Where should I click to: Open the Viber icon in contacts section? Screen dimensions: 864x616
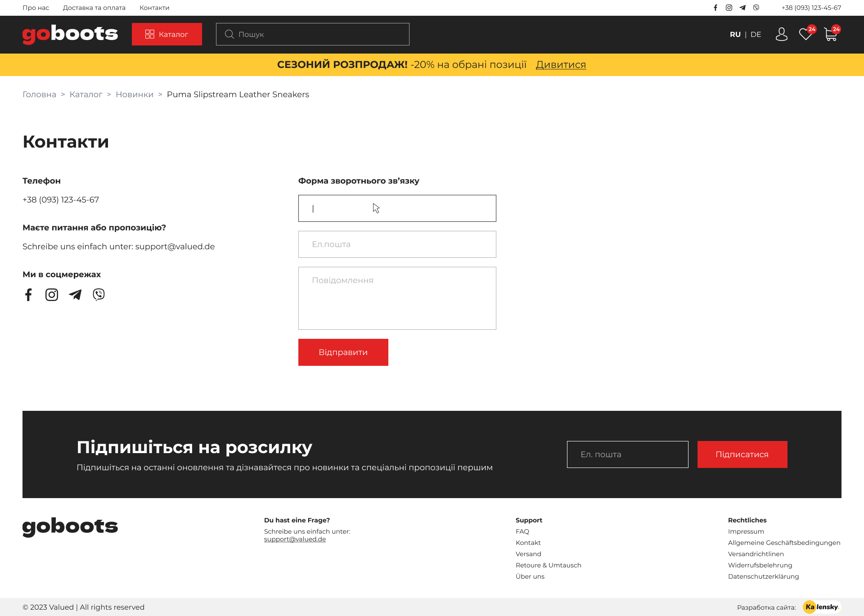[99, 295]
